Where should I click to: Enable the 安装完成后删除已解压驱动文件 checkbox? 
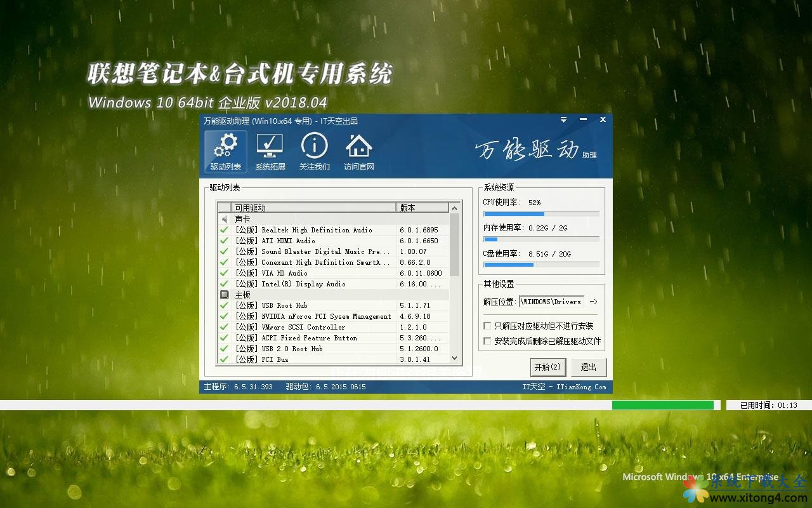point(487,340)
